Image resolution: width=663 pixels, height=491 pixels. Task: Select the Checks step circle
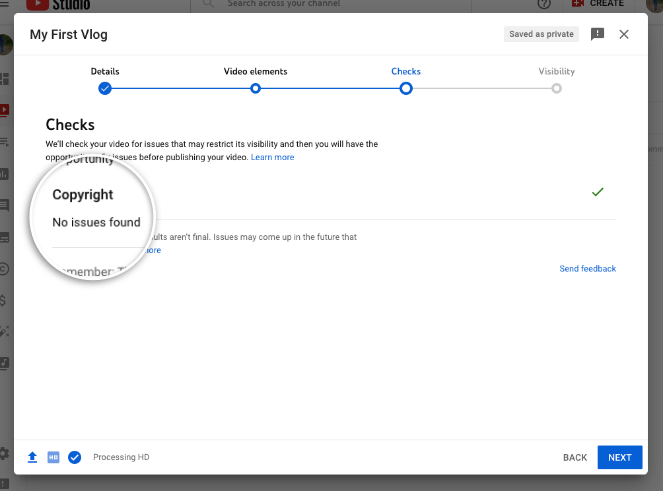point(406,88)
